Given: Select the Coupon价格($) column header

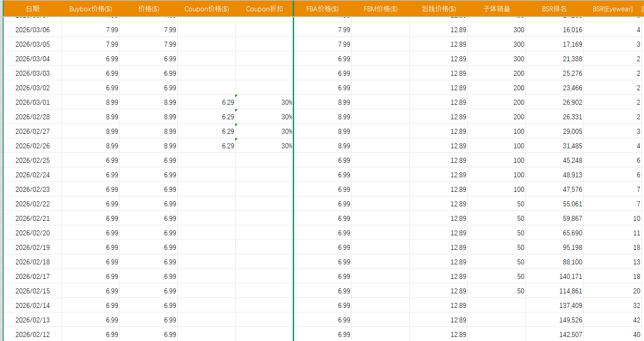Looking at the screenshot, I should (207, 9).
